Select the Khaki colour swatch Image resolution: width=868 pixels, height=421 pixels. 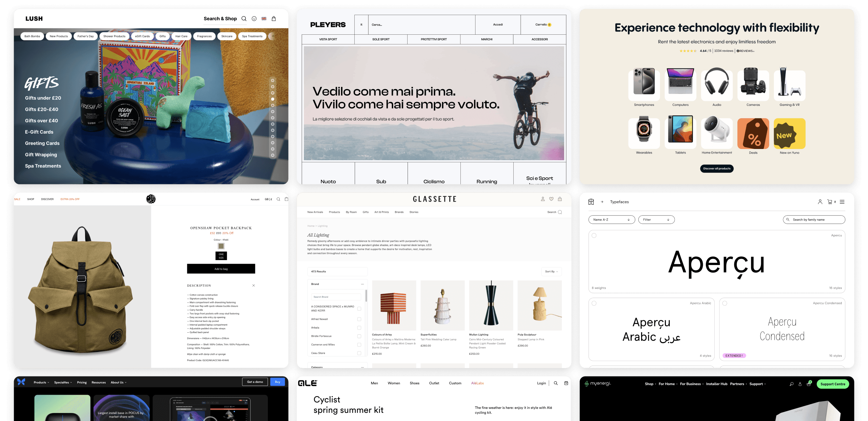[221, 246]
